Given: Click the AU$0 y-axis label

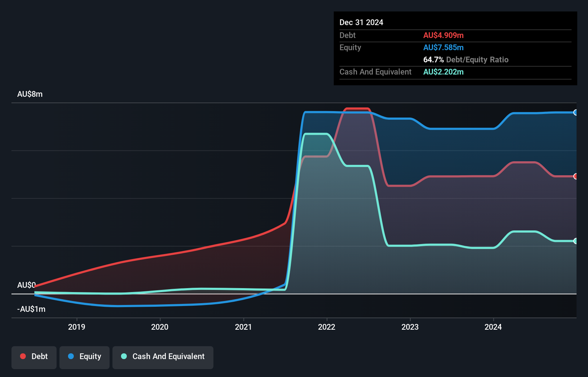Looking at the screenshot, I should [26, 285].
